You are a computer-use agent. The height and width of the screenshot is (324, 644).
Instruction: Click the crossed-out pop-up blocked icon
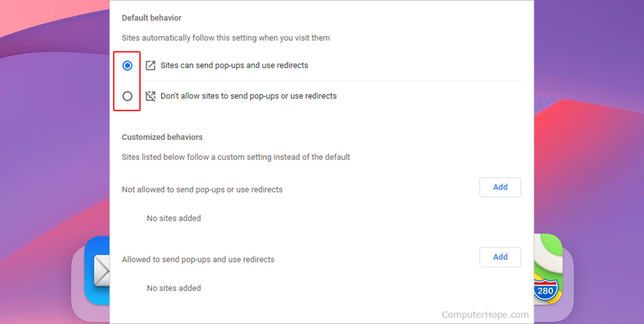coord(150,96)
